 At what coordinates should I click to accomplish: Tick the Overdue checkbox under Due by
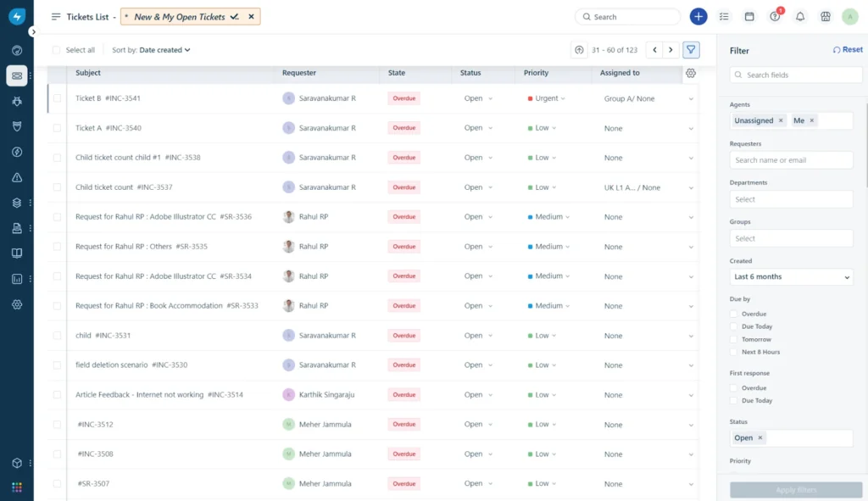tap(734, 314)
